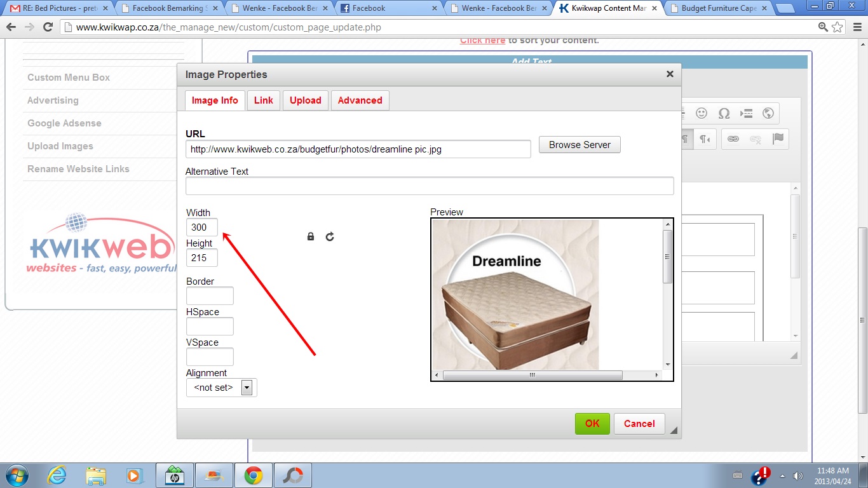This screenshot has width=868, height=488.
Task: Click the bookmark star icon
Action: (837, 27)
